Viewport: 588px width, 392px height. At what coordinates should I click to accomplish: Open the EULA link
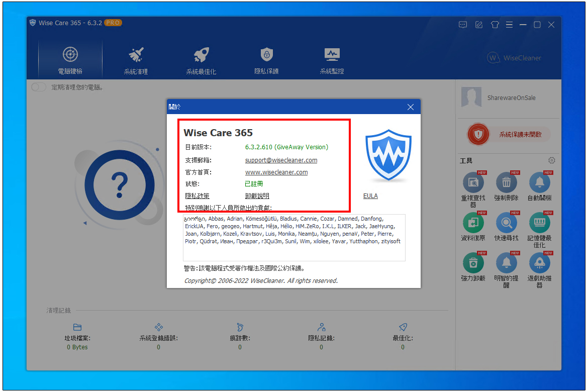point(370,196)
